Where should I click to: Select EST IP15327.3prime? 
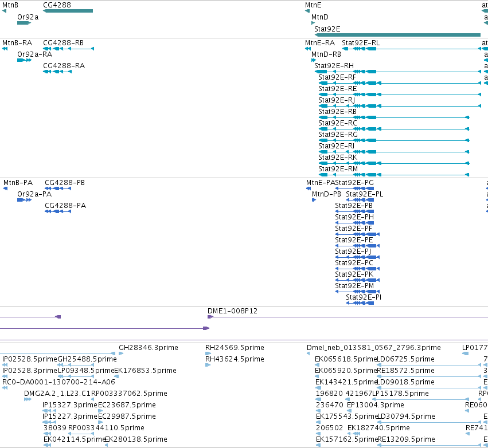[70, 406]
